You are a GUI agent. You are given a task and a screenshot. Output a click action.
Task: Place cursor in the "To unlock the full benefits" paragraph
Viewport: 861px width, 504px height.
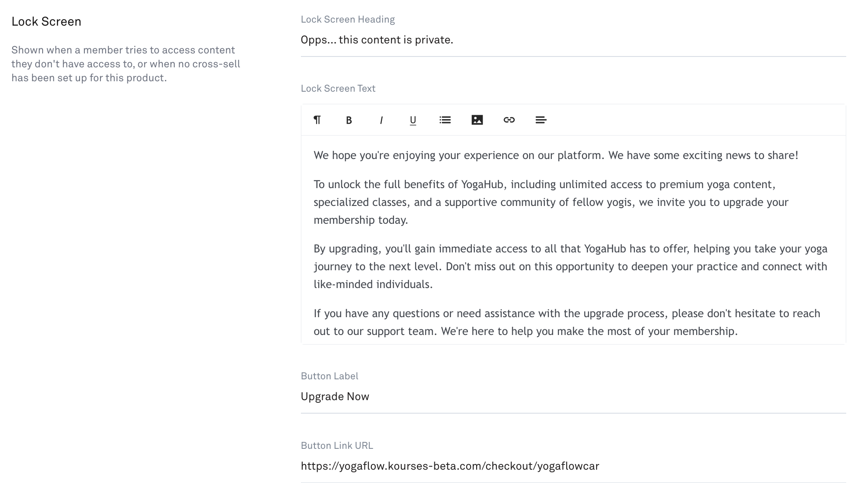551,202
